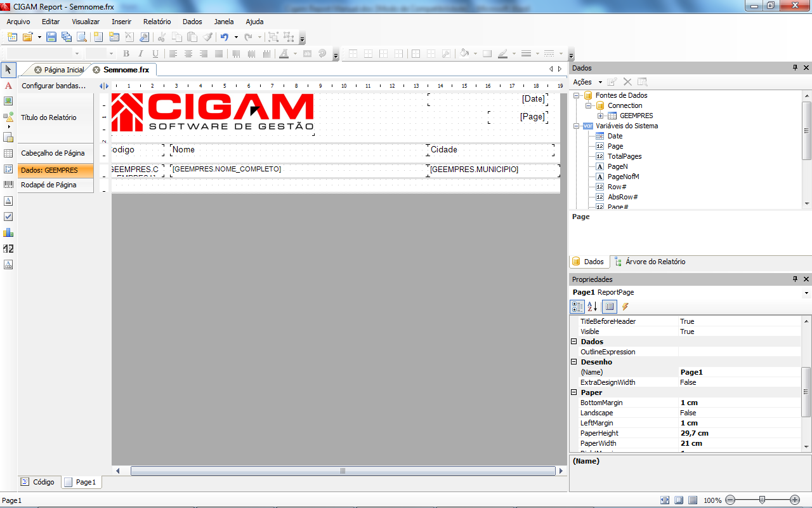Image resolution: width=812 pixels, height=508 pixels.
Task: Select the PaperWidth value 21 cm
Action: 740,443
